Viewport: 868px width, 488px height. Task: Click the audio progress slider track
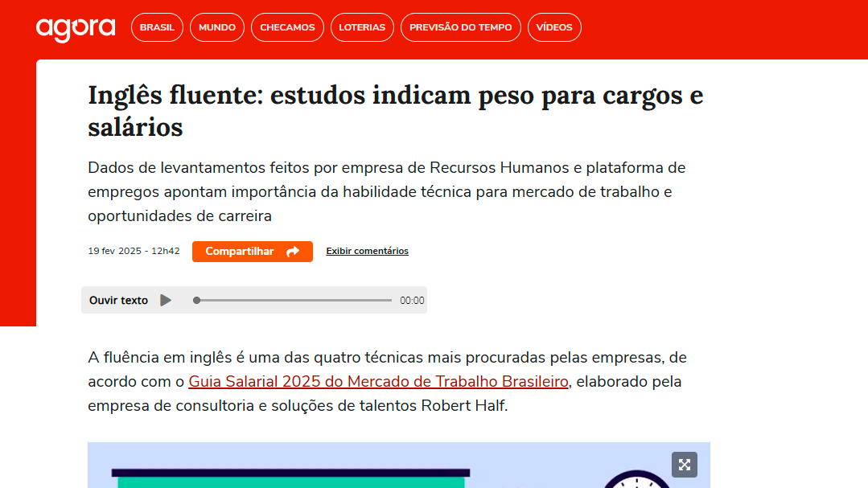[293, 301]
